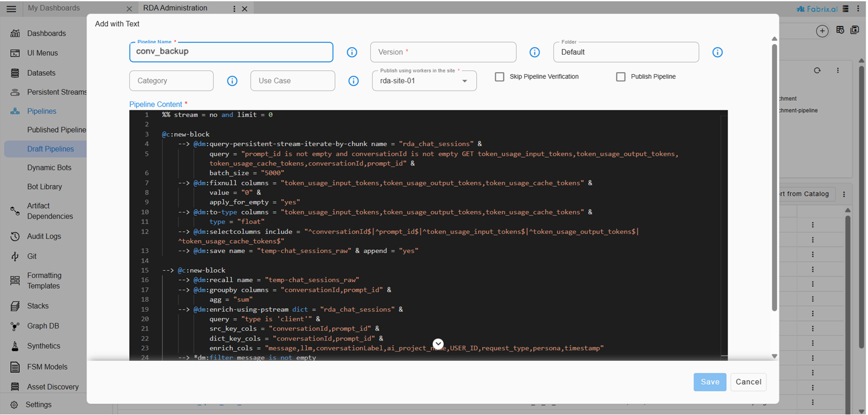
Task: Click the "temp-chat-sessions_raw" save line 13
Action: coord(298,251)
